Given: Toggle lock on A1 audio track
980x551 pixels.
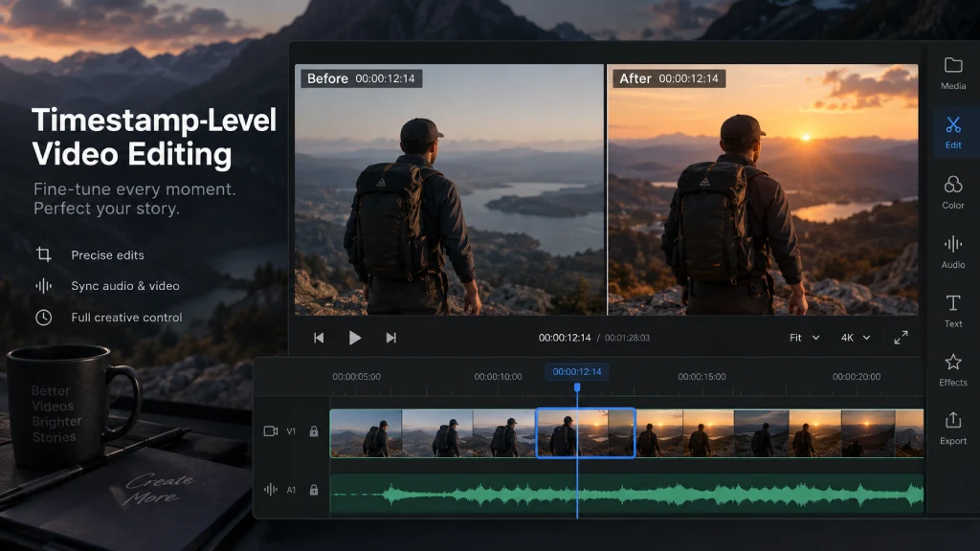Looking at the screenshot, I should [314, 490].
